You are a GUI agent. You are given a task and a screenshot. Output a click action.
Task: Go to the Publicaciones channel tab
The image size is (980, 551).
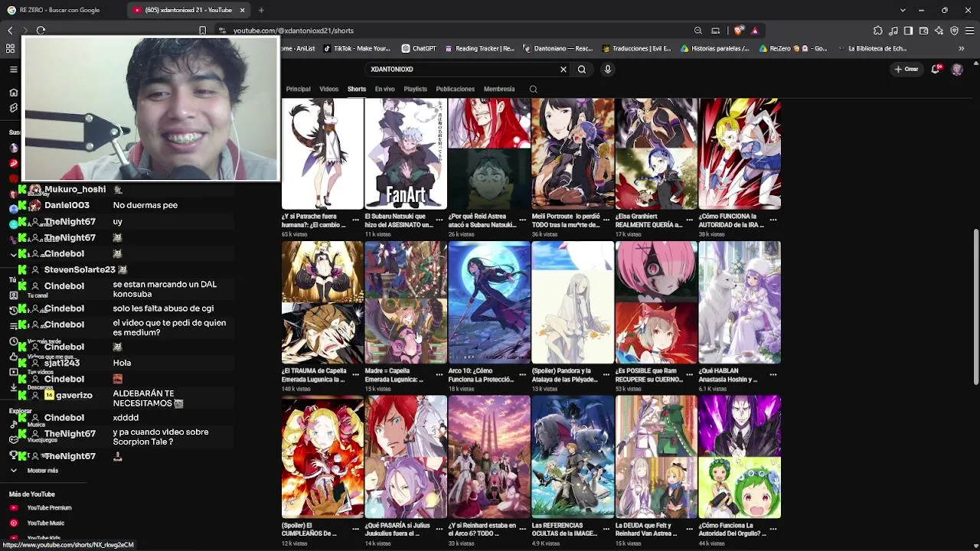pos(456,89)
